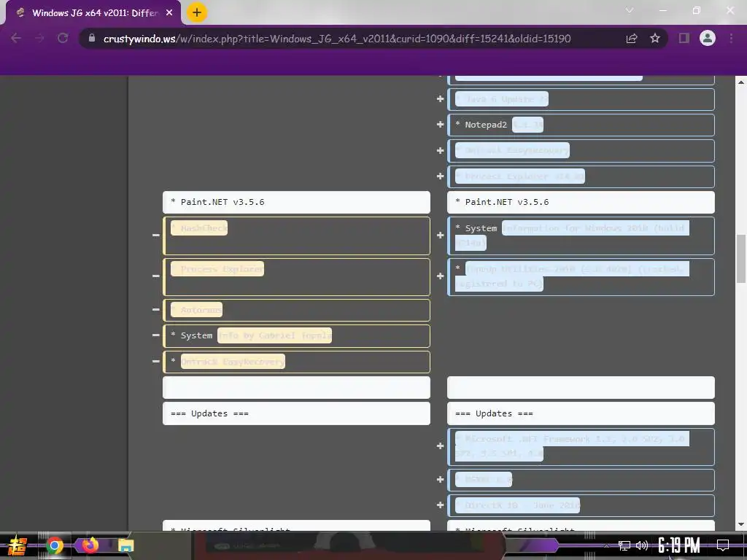Click the removed System Info by Gabriel Topala line
This screenshot has height=560, width=747.
click(296, 335)
